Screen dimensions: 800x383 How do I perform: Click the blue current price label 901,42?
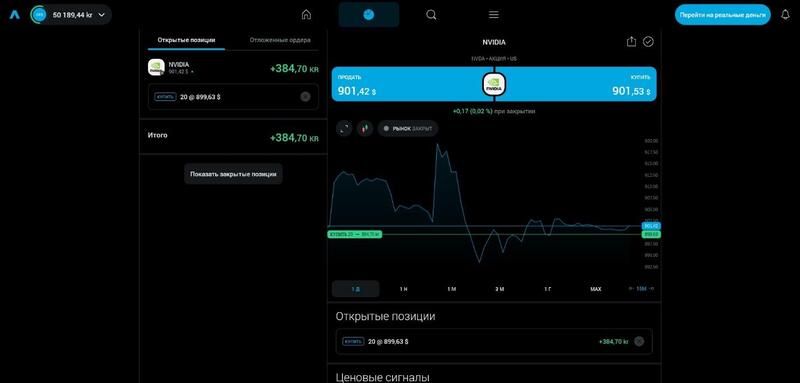(651, 225)
